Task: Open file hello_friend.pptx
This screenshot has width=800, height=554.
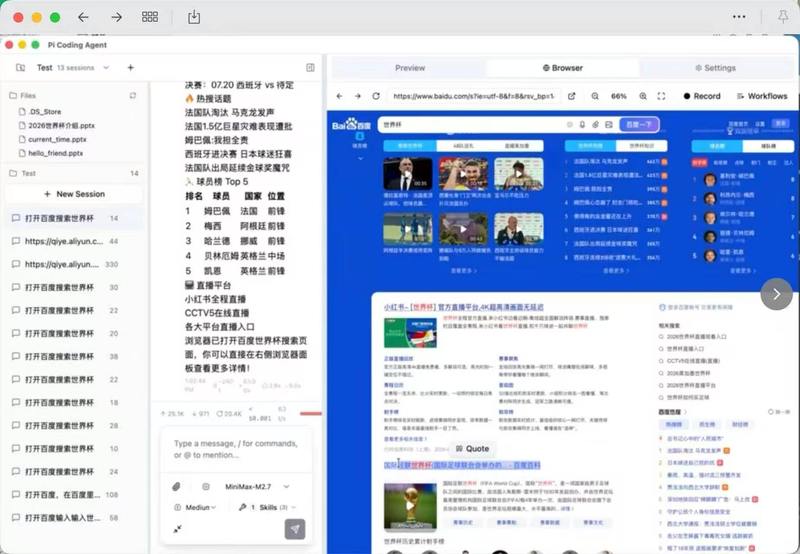Action: click(x=55, y=153)
